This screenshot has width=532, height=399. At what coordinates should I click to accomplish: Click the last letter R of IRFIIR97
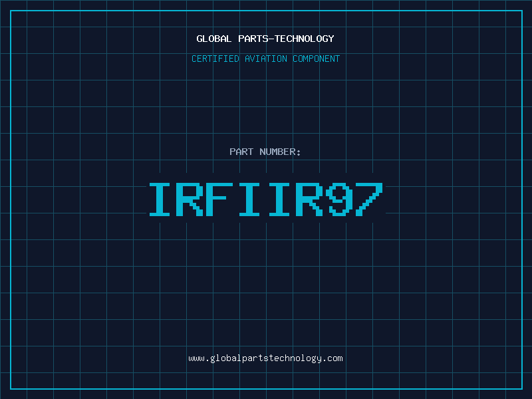tap(309, 199)
